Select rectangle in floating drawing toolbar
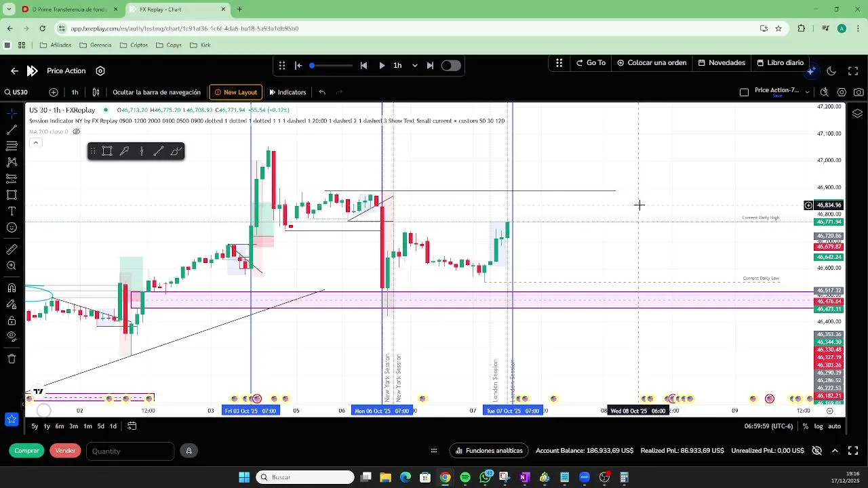Image resolution: width=868 pixels, height=488 pixels. [107, 151]
